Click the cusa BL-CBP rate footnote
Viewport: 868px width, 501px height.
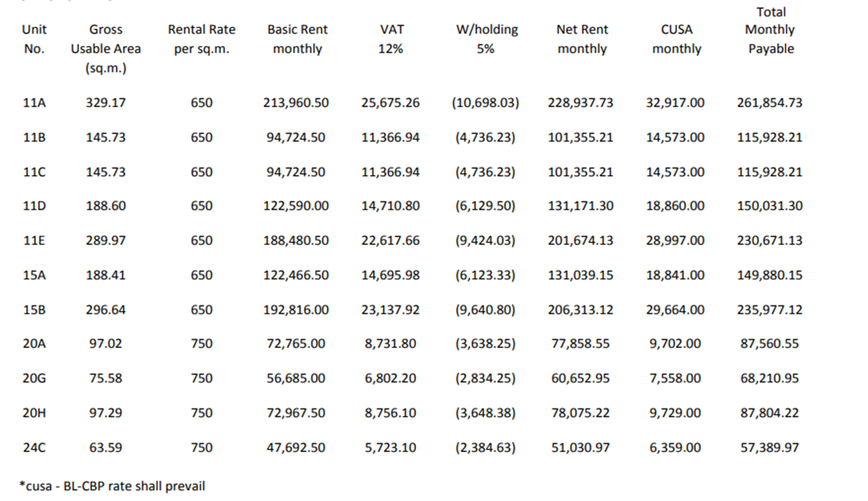[112, 486]
